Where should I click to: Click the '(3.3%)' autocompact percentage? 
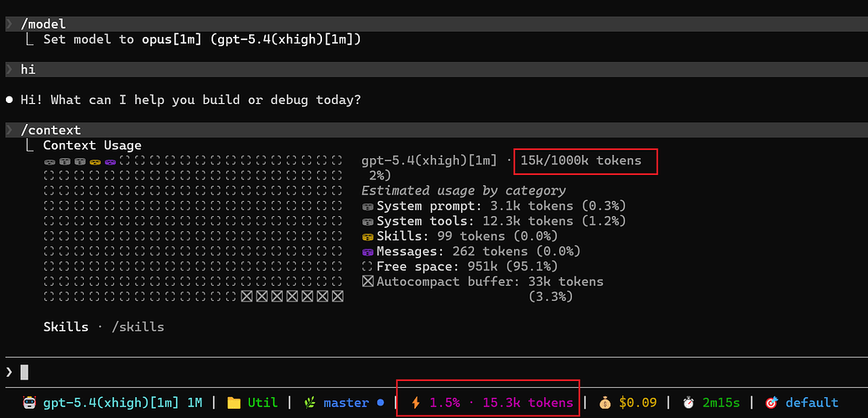click(550, 297)
